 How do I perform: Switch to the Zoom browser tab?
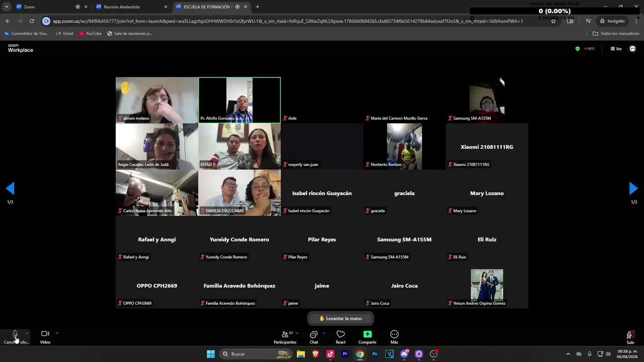tap(48, 7)
